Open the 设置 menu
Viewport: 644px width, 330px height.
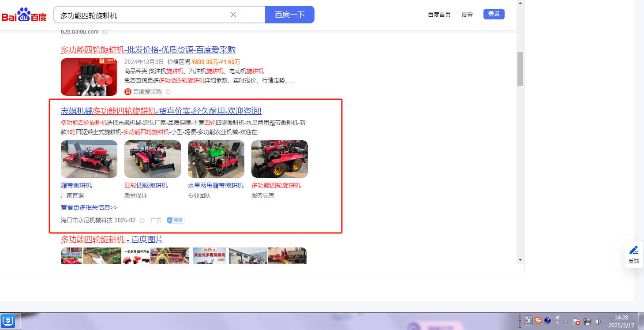[x=467, y=15]
